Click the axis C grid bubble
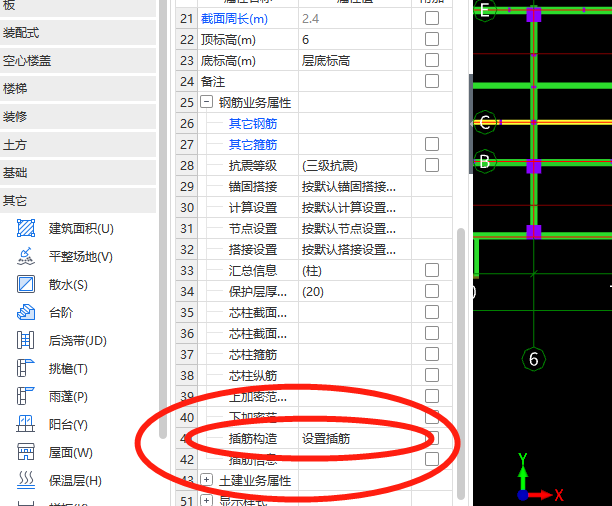This screenshot has height=506, width=612. [485, 122]
